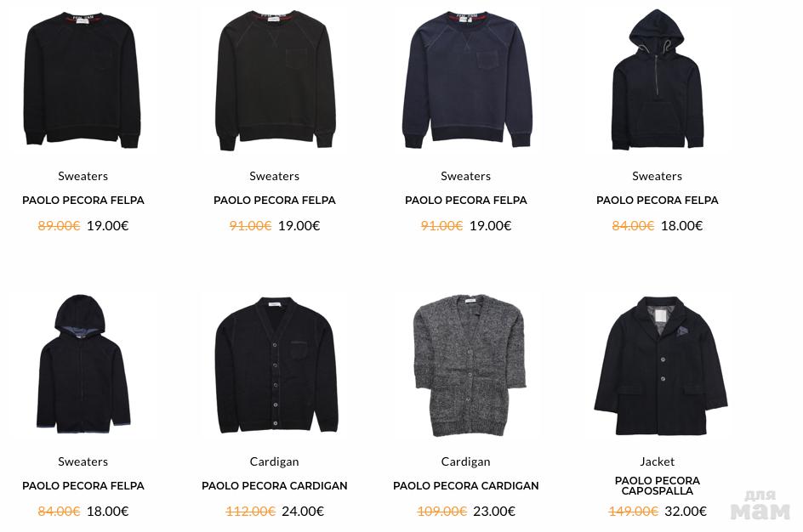Click Sweaters label above navy blue sweatshirt
The image size is (803, 532).
(x=465, y=176)
